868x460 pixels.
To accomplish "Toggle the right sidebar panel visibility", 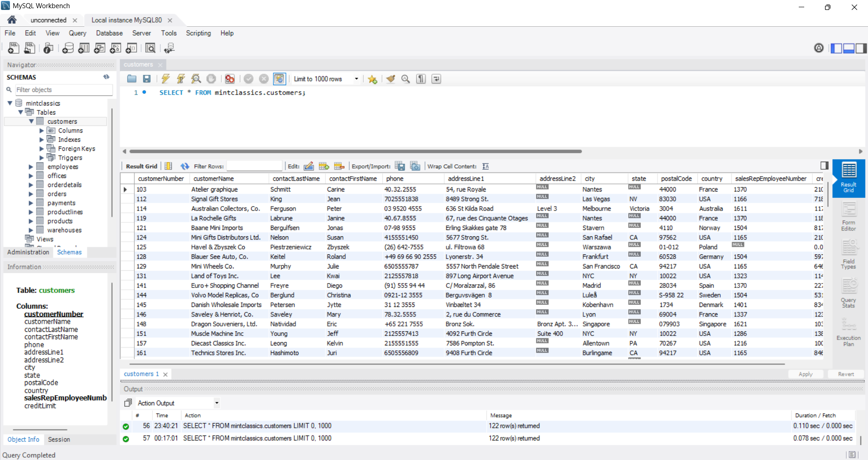I will [861, 48].
